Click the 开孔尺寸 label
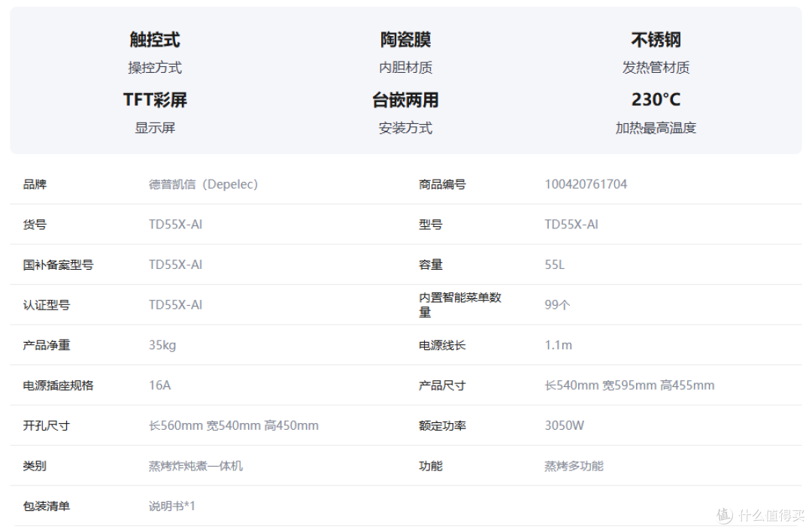This screenshot has width=812, height=532. [x=46, y=426]
